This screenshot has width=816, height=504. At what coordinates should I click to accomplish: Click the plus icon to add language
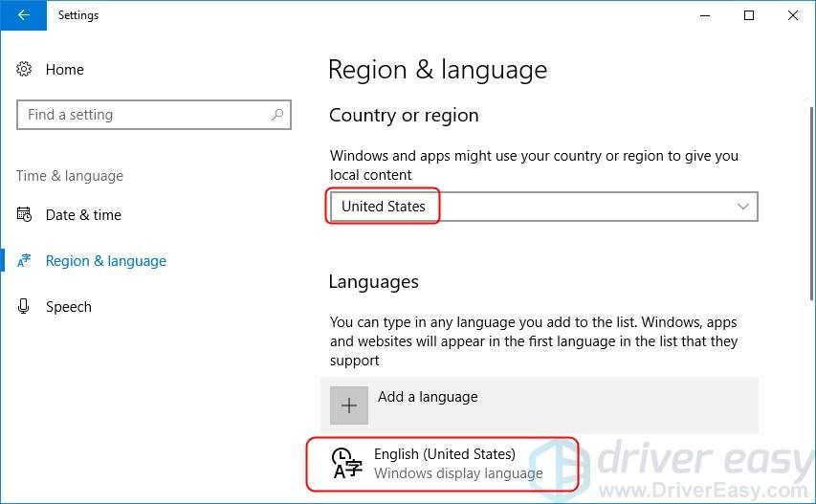coord(349,405)
